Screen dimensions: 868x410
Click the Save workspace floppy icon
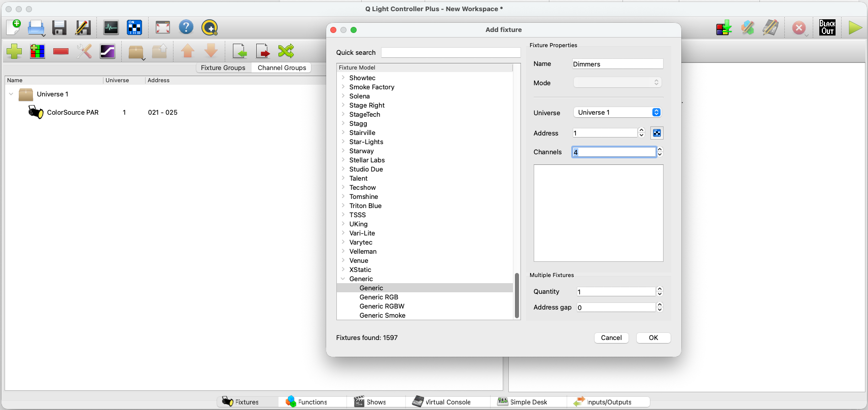pyautogui.click(x=59, y=27)
